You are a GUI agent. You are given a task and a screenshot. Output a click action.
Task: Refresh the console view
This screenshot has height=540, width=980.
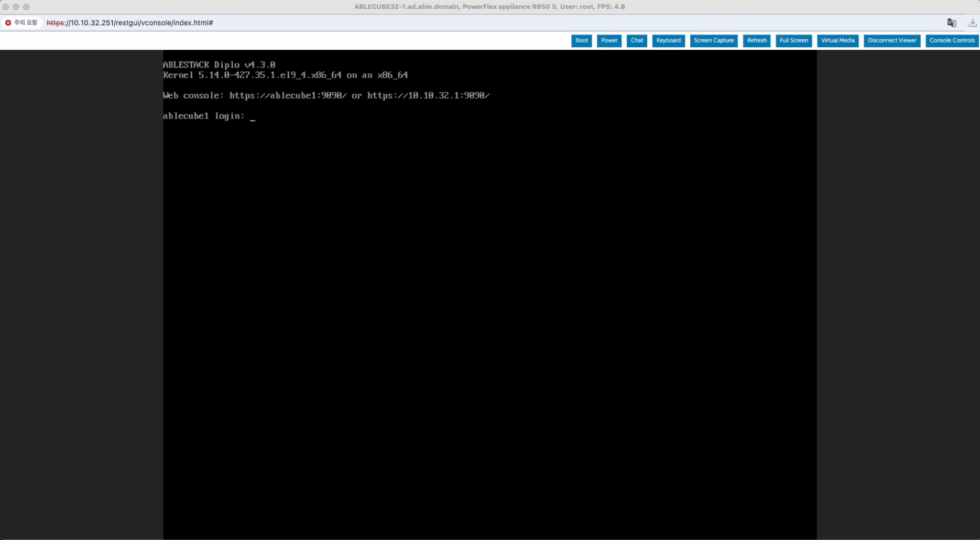coord(757,41)
